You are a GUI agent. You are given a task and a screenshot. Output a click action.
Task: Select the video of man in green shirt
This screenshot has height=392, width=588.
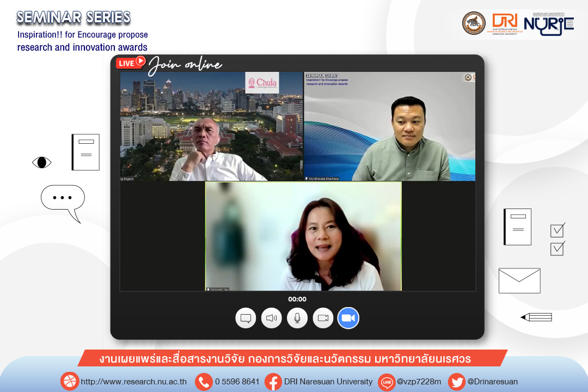[390, 126]
